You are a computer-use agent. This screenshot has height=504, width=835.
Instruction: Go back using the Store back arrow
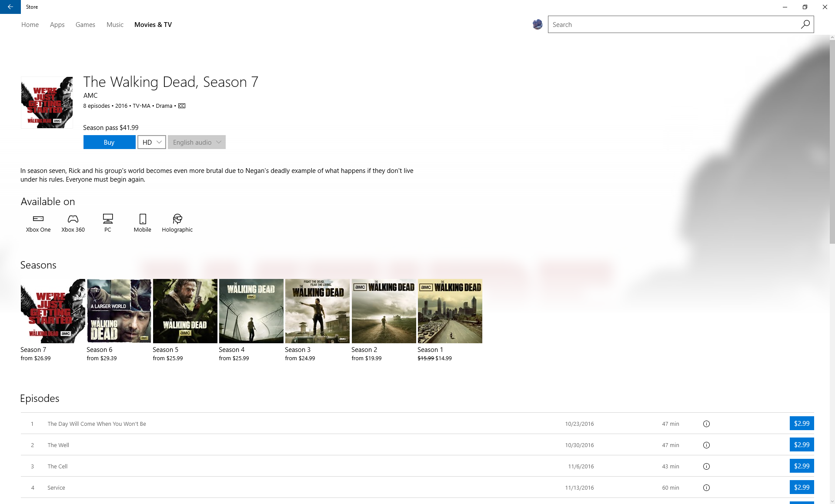tap(10, 7)
